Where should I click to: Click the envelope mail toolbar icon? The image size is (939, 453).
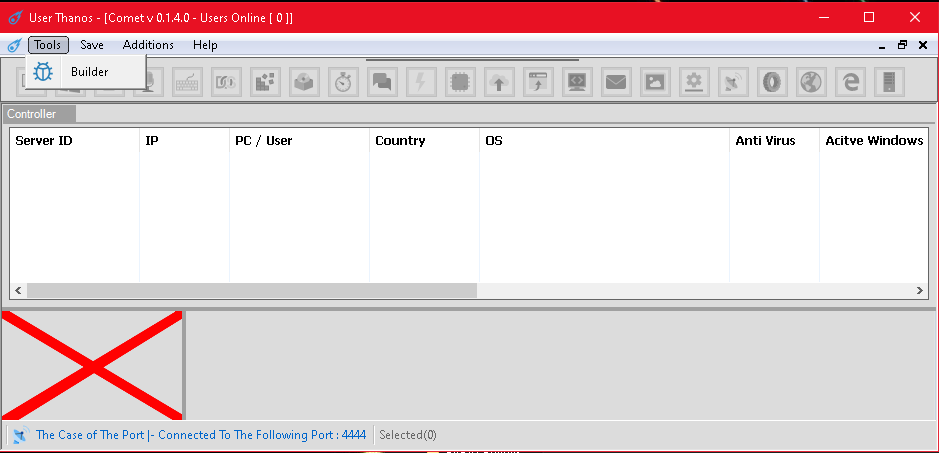point(616,82)
